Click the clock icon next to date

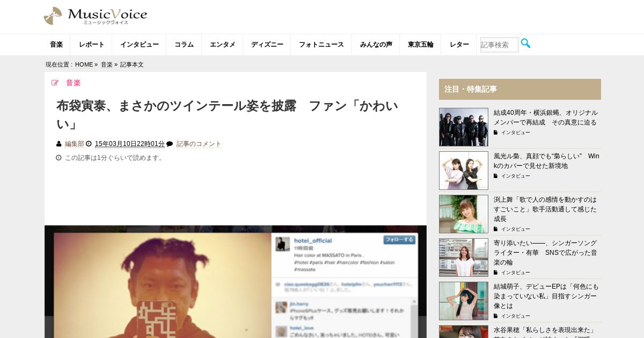pos(89,144)
